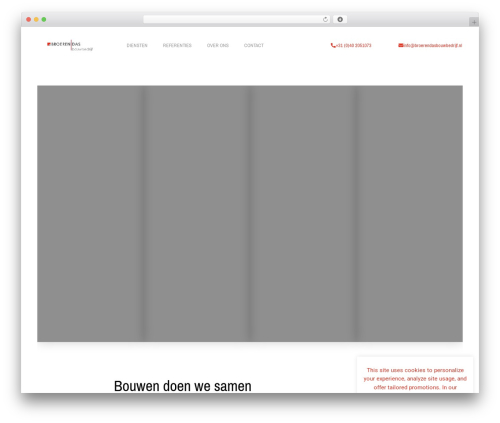Click the red close window button
The image size is (500, 423).
pyautogui.click(x=29, y=20)
